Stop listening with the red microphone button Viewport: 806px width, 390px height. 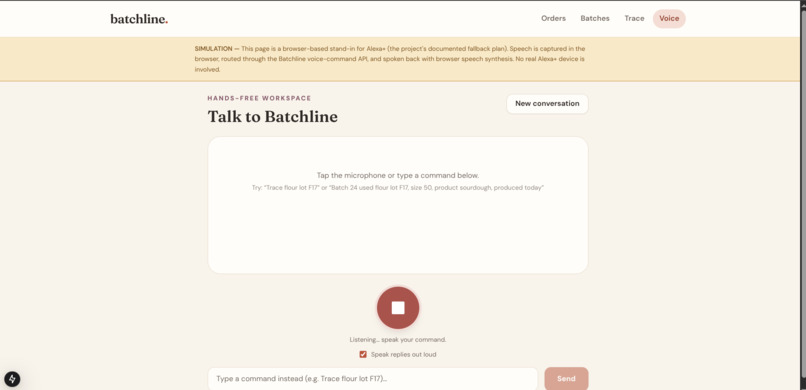[398, 308]
